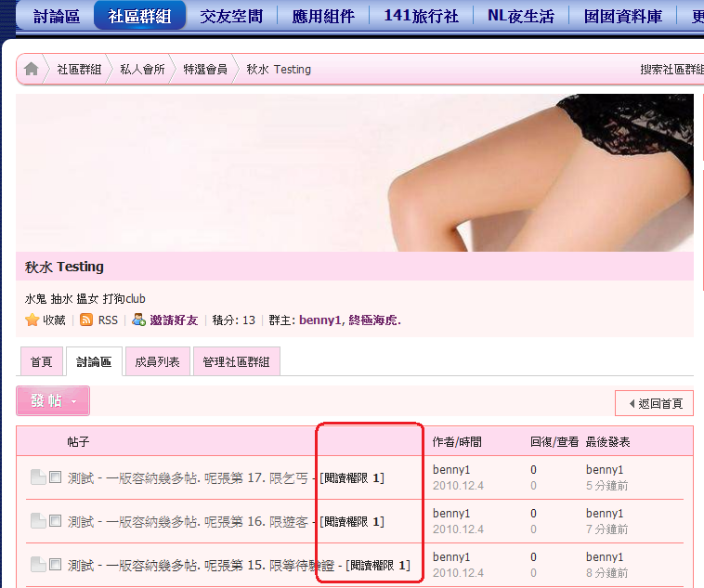Image resolution: width=704 pixels, height=588 pixels.
Task: Click the 積分: 13 score text
Action: coord(233,320)
